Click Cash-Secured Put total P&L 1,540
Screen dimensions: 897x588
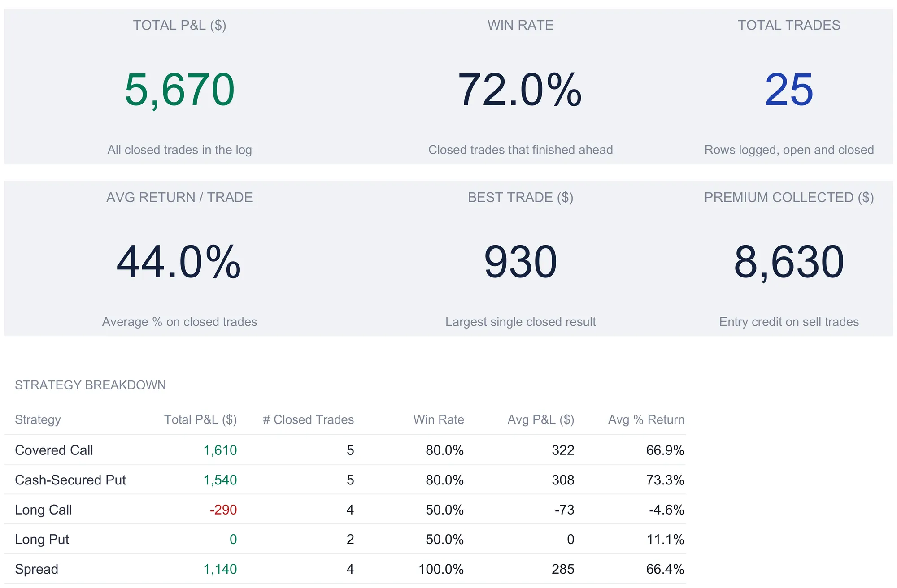click(220, 480)
